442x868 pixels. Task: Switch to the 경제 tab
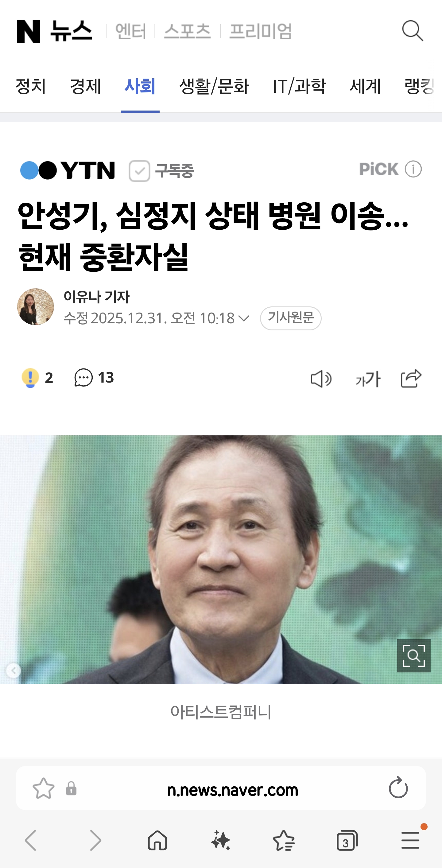tap(85, 86)
